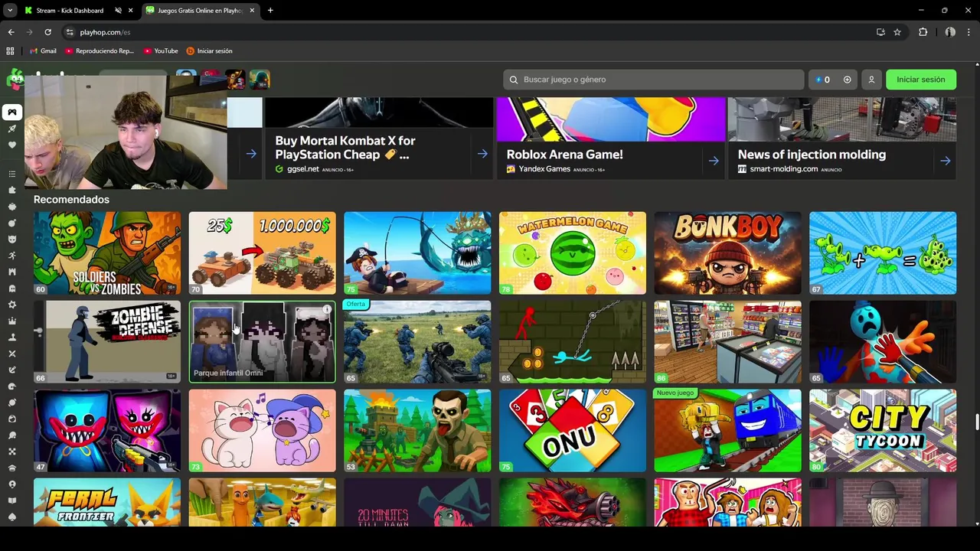
Task: Open the tab search dropdown chevron
Action: (x=10, y=10)
